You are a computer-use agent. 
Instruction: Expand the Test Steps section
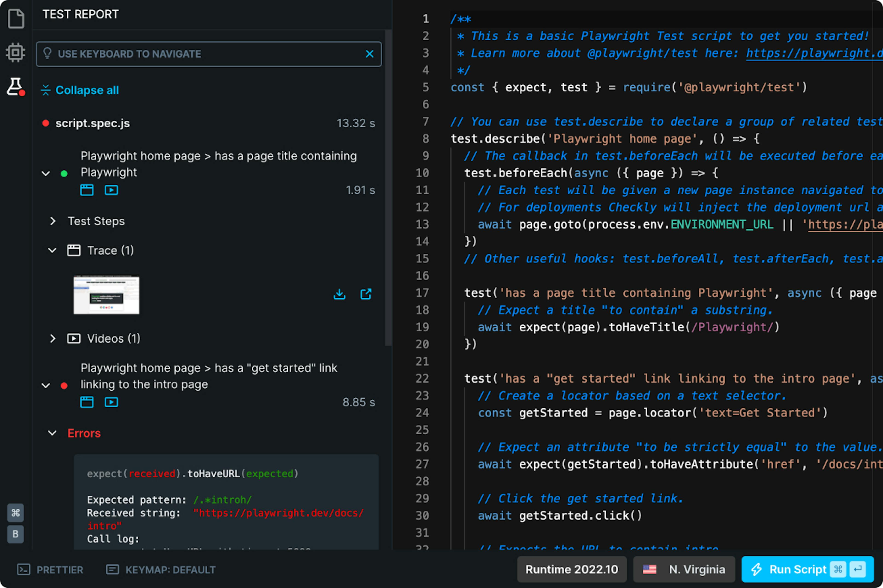tap(52, 221)
